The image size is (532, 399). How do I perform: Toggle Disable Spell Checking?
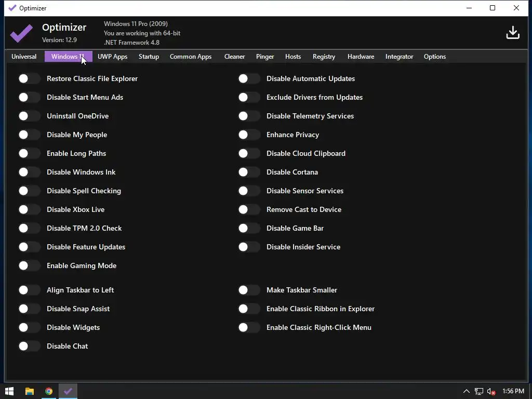click(x=29, y=191)
